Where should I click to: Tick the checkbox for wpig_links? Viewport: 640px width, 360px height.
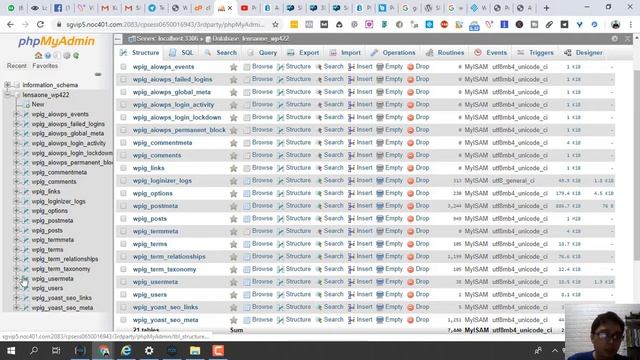[124, 168]
